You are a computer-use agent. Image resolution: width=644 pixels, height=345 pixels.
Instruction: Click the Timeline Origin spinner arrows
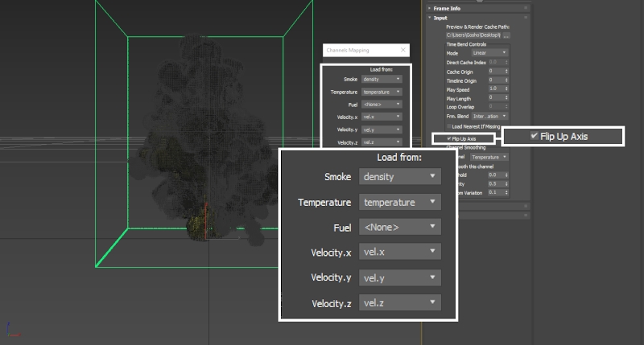pos(506,80)
